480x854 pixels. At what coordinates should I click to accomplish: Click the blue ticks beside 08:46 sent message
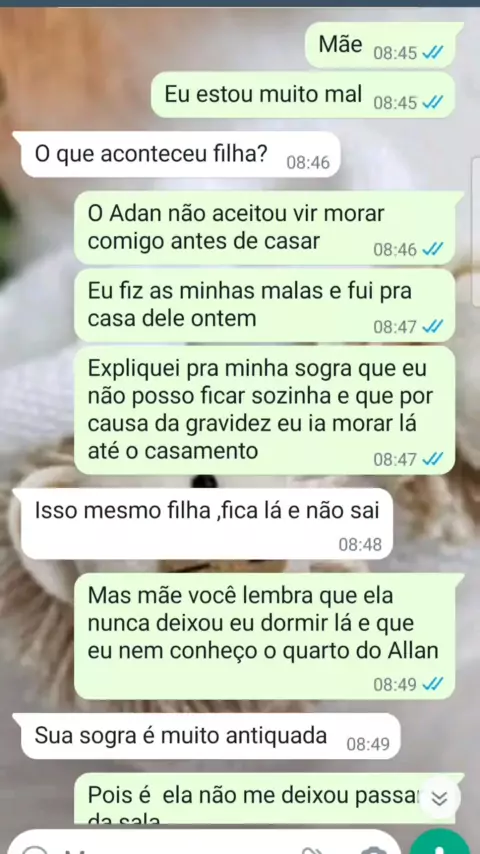tap(433, 249)
